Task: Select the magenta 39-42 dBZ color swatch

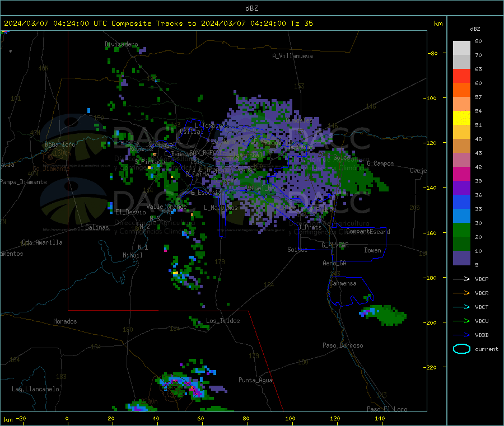Action: pyautogui.click(x=461, y=174)
